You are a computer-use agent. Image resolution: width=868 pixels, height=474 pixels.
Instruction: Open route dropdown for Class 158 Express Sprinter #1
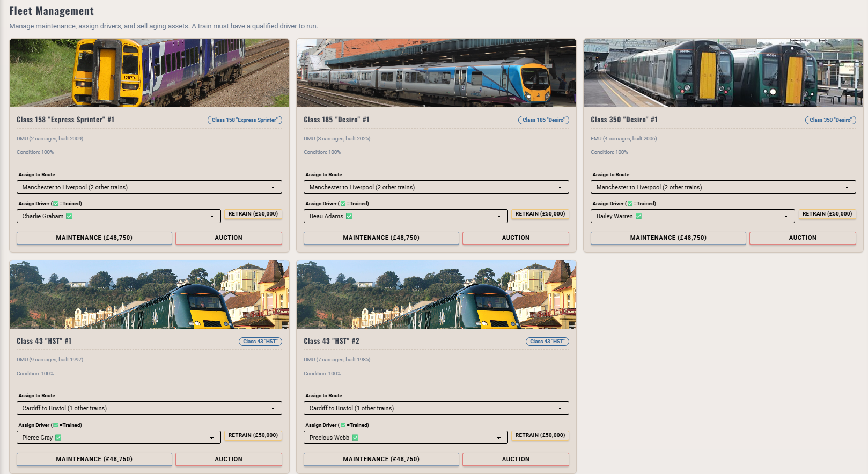[x=149, y=187]
